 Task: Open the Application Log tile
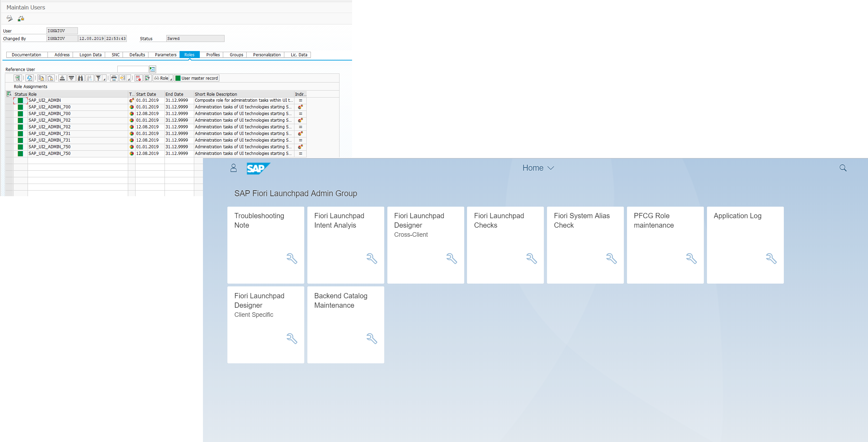point(745,245)
